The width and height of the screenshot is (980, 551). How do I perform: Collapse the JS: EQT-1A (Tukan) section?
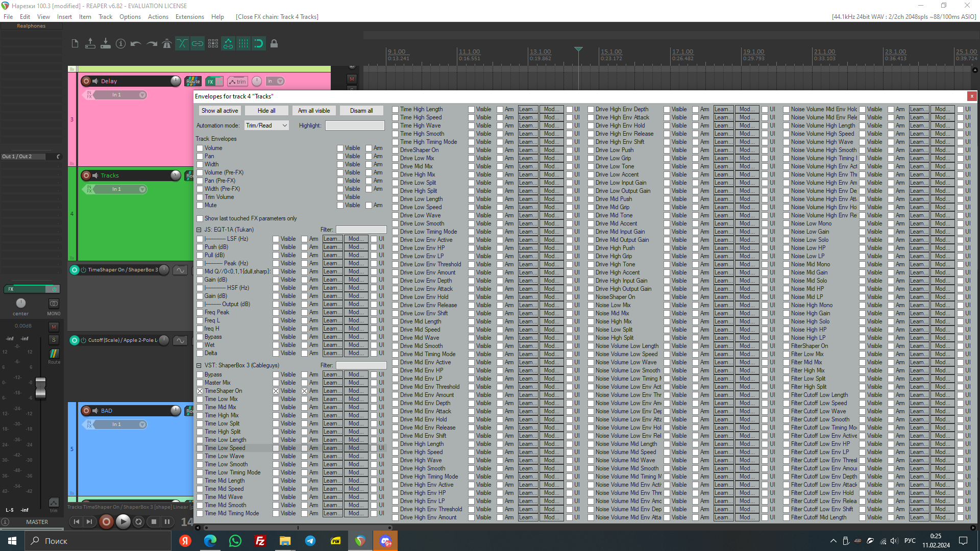(199, 230)
